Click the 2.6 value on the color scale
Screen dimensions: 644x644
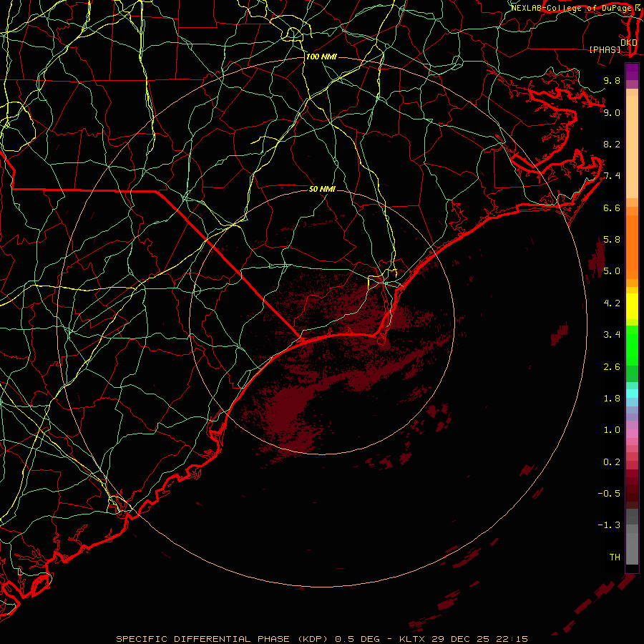[612, 367]
